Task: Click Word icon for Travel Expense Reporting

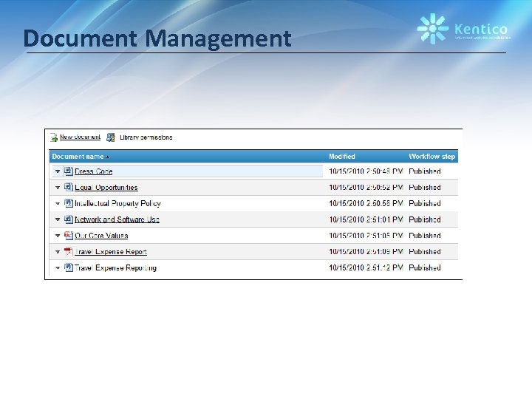Action: [x=69, y=267]
